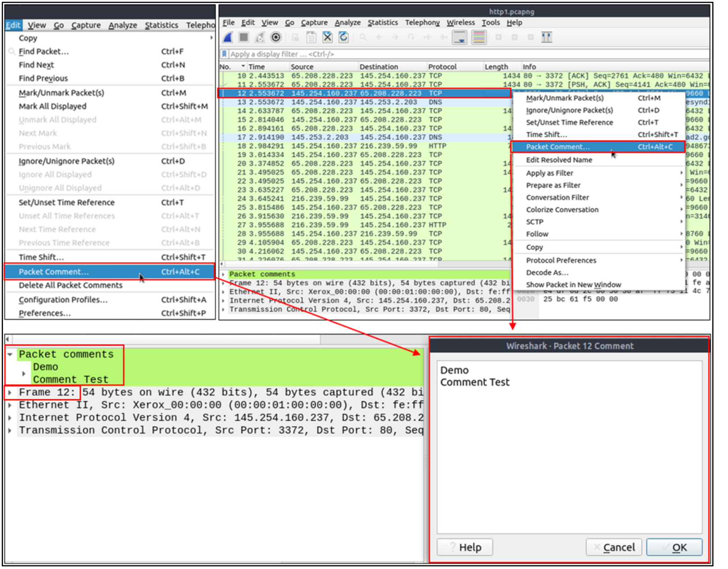Choose Edit Resolved Name in context menu
Screen dimensions: 728x569
598,160
